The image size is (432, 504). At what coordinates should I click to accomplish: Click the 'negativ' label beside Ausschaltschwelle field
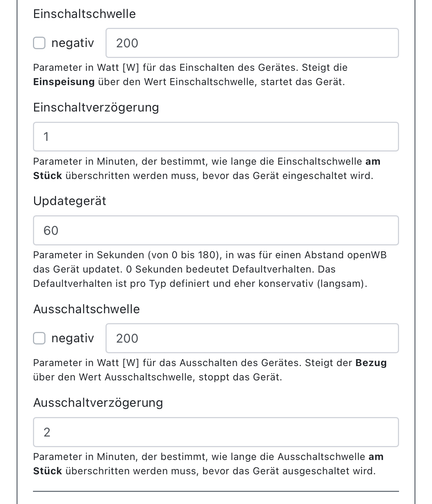73,338
